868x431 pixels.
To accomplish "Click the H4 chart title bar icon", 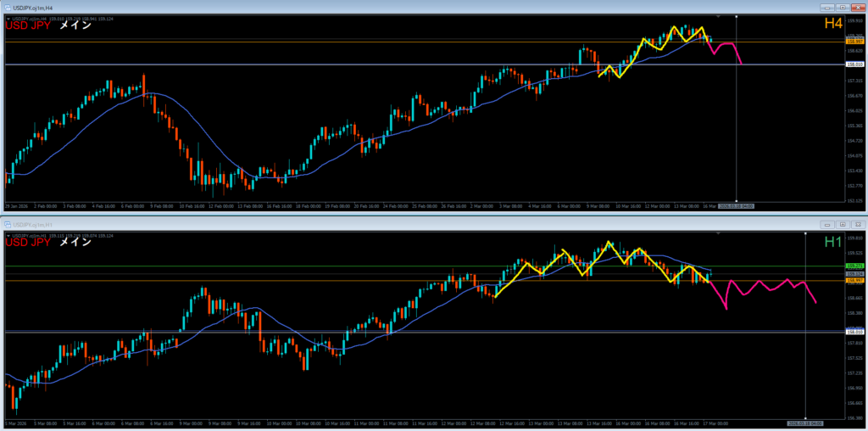I will (7, 5).
